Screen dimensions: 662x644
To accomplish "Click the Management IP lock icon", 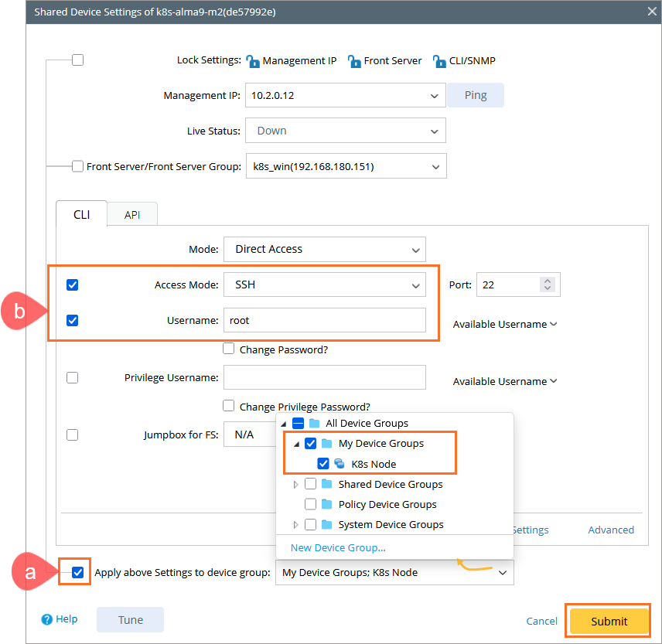I will pyautogui.click(x=253, y=61).
